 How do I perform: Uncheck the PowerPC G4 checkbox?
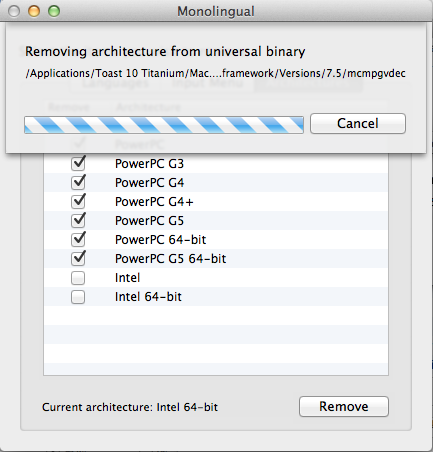[x=78, y=183]
